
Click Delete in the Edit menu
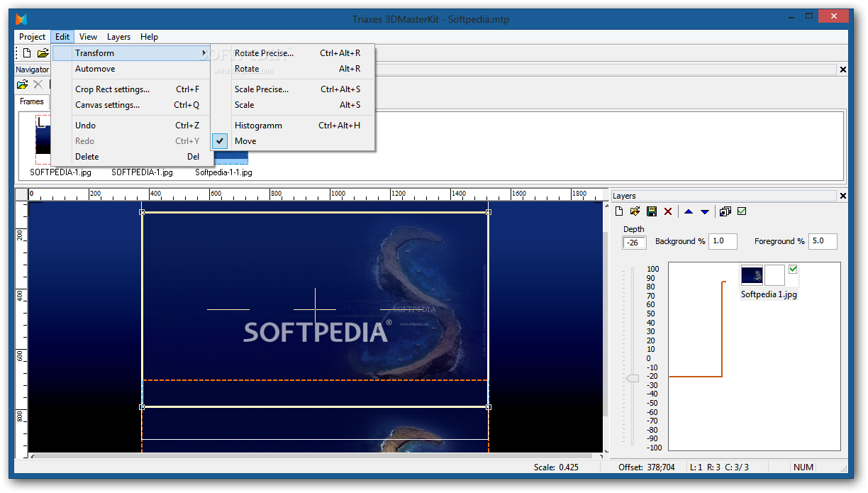(132, 157)
